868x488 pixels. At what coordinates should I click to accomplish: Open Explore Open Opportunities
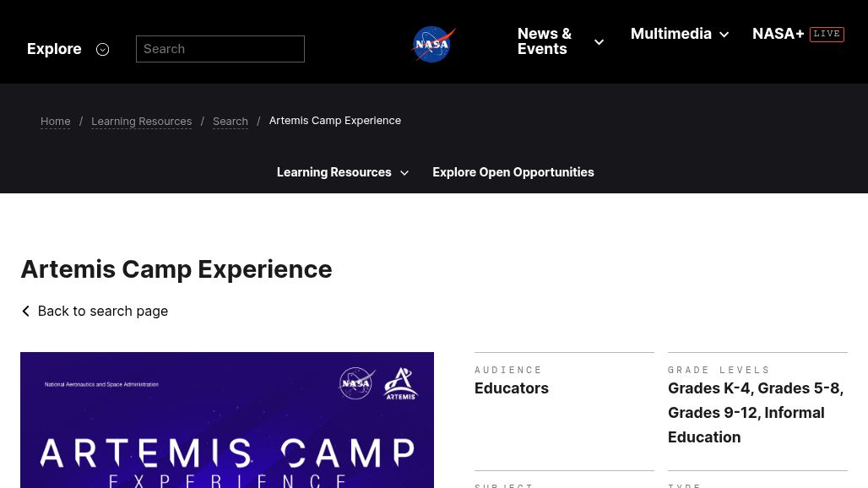point(513,172)
